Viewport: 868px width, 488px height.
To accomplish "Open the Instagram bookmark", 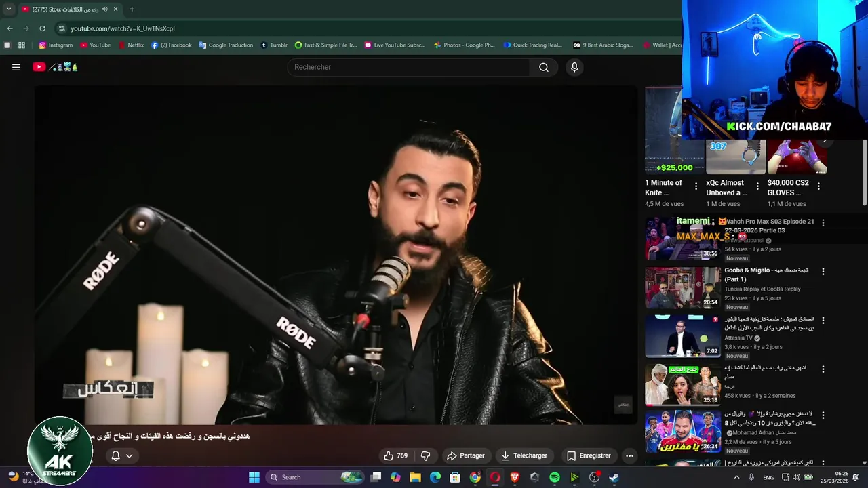I will (x=56, y=45).
